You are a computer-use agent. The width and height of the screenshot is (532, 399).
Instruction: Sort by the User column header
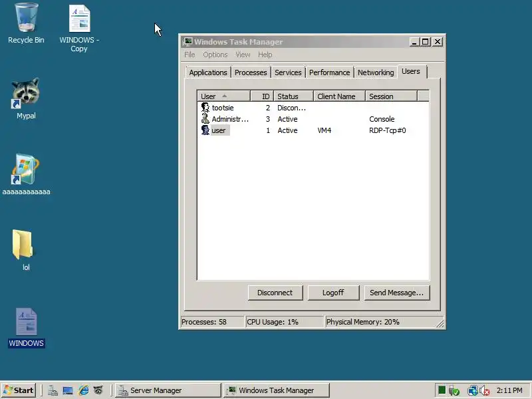224,96
